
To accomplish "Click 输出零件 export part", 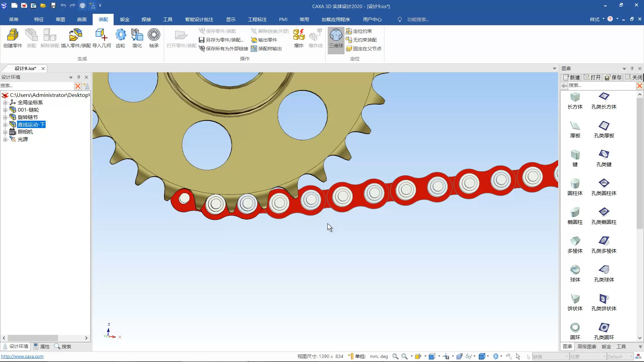I will pyautogui.click(x=264, y=40).
